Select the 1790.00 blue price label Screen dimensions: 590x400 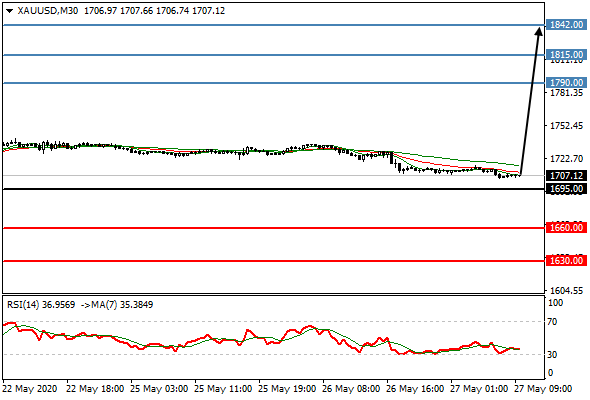point(566,82)
